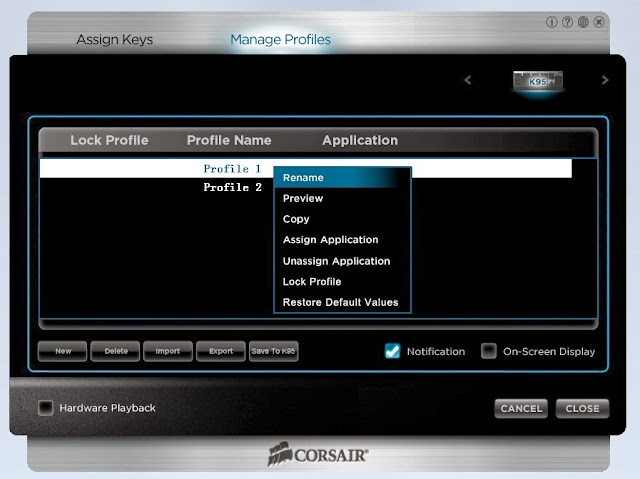Switch to the Manage Profiles tab

[280, 40]
